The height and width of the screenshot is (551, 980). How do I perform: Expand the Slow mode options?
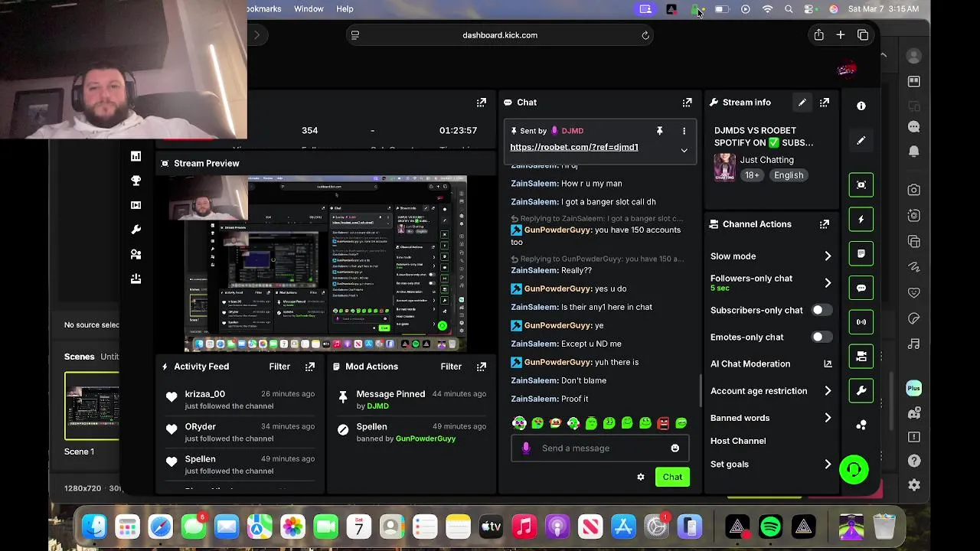coord(828,256)
